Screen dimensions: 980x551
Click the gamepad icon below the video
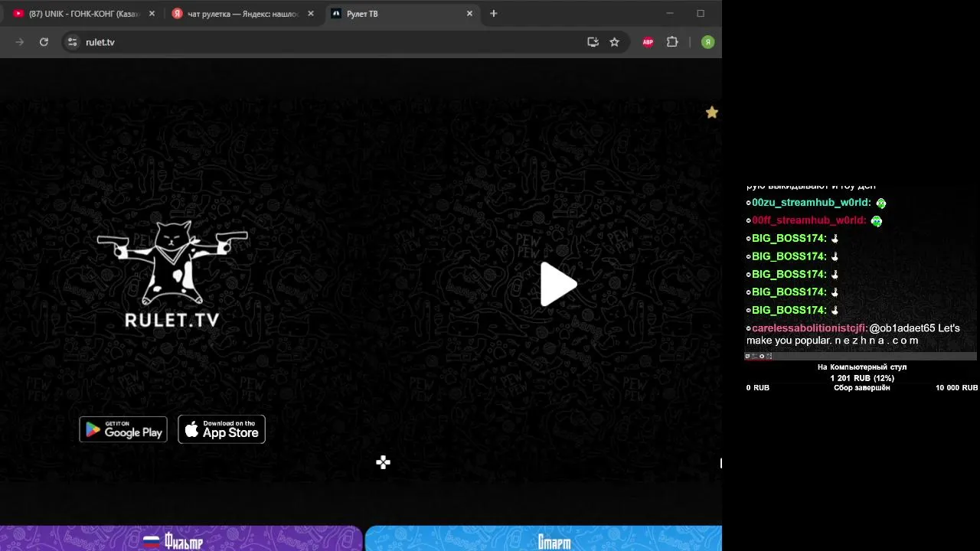384,462
